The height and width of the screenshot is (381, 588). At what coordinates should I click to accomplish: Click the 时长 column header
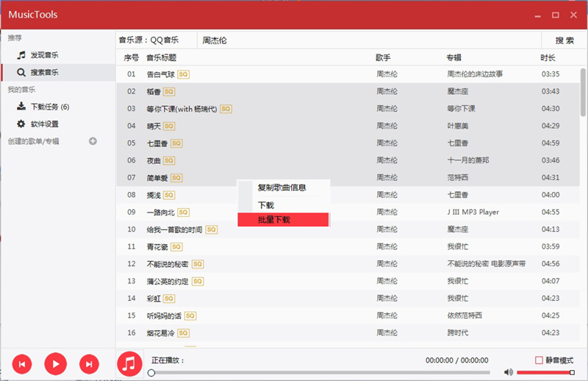548,58
